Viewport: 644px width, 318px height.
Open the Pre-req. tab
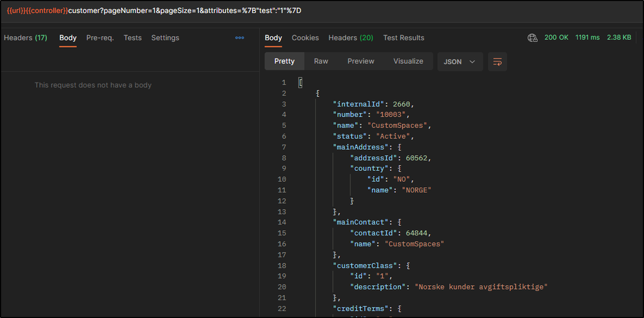(x=100, y=38)
